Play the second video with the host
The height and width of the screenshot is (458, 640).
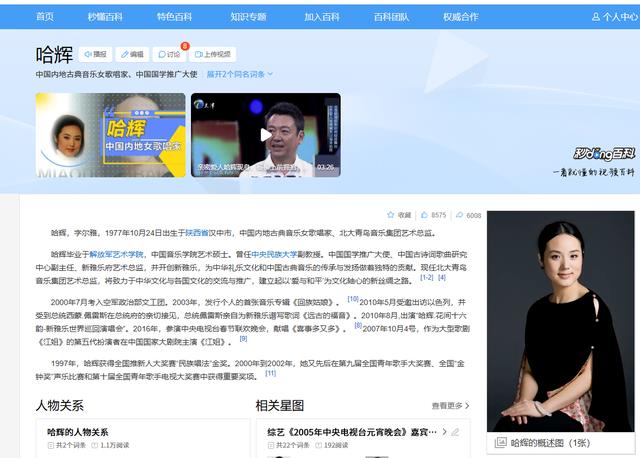266,135
